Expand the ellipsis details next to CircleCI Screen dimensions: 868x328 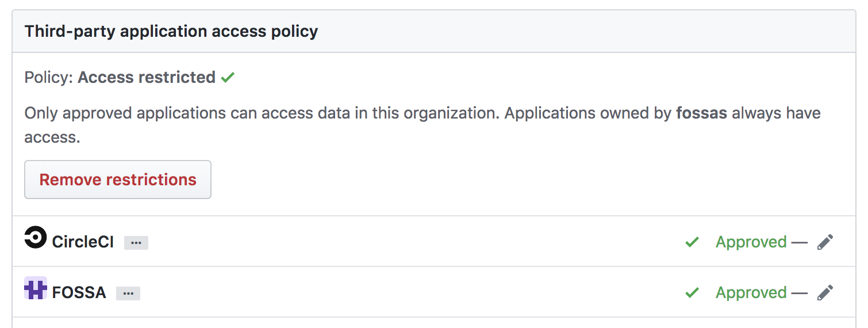(136, 243)
